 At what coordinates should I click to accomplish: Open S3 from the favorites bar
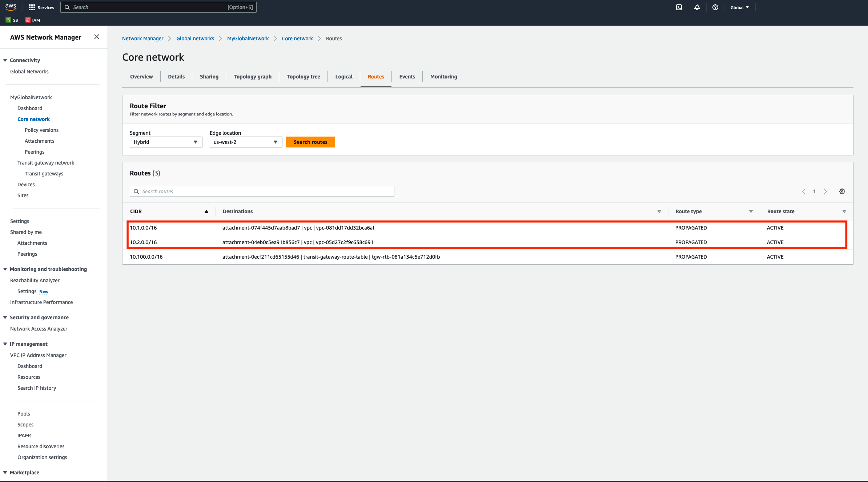(x=12, y=20)
